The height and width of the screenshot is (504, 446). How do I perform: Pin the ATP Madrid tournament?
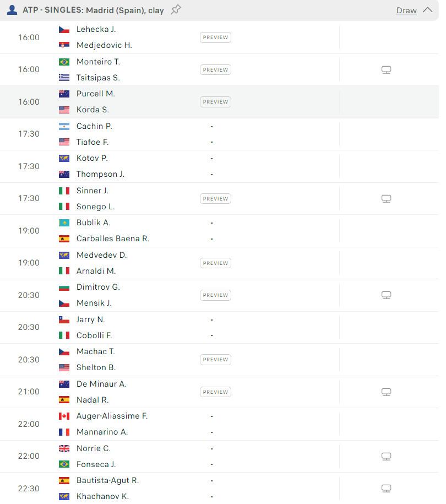176,9
